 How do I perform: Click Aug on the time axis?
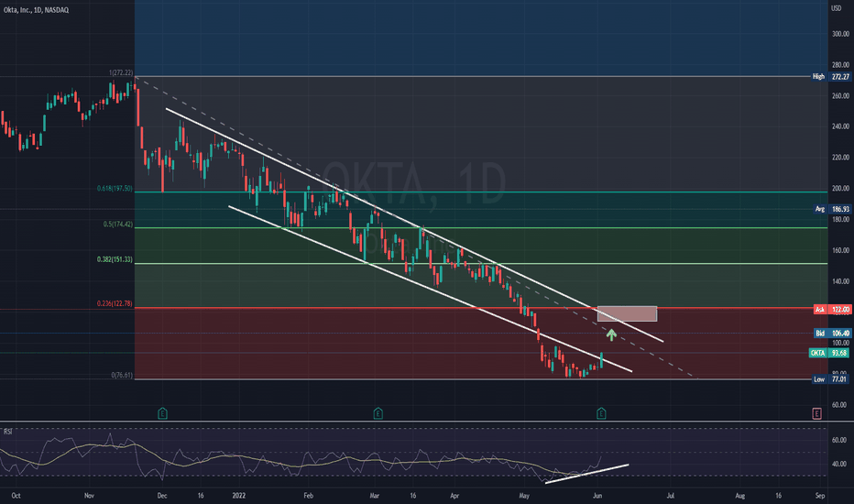(739, 496)
